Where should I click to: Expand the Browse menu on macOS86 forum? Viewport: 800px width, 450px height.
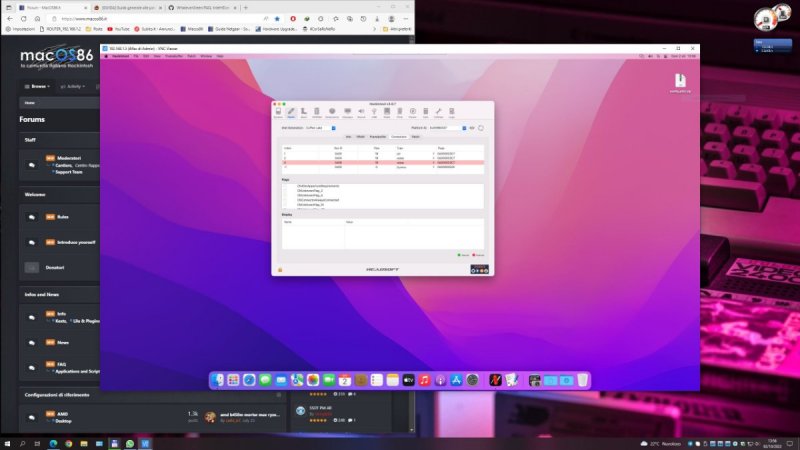click(x=37, y=87)
